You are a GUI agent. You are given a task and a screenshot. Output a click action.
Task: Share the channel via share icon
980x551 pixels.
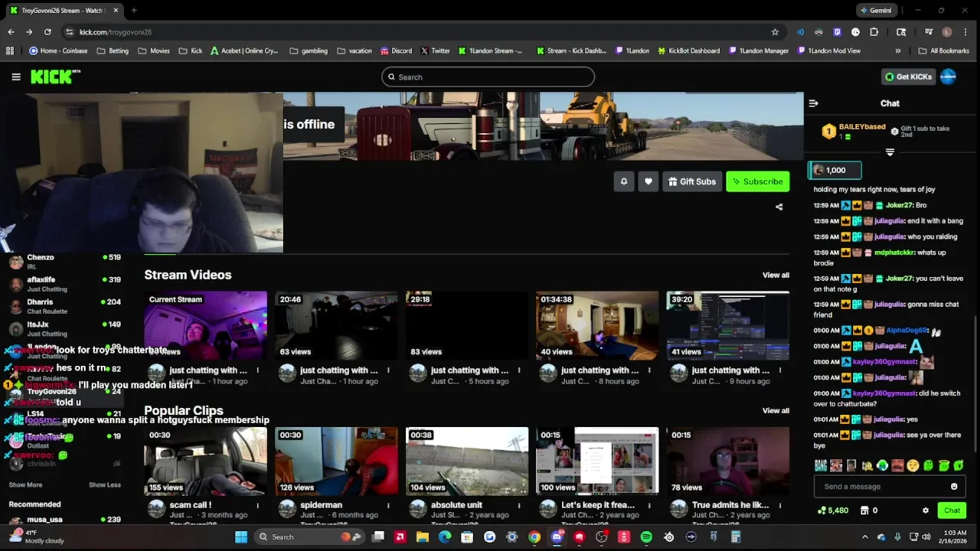click(x=779, y=207)
